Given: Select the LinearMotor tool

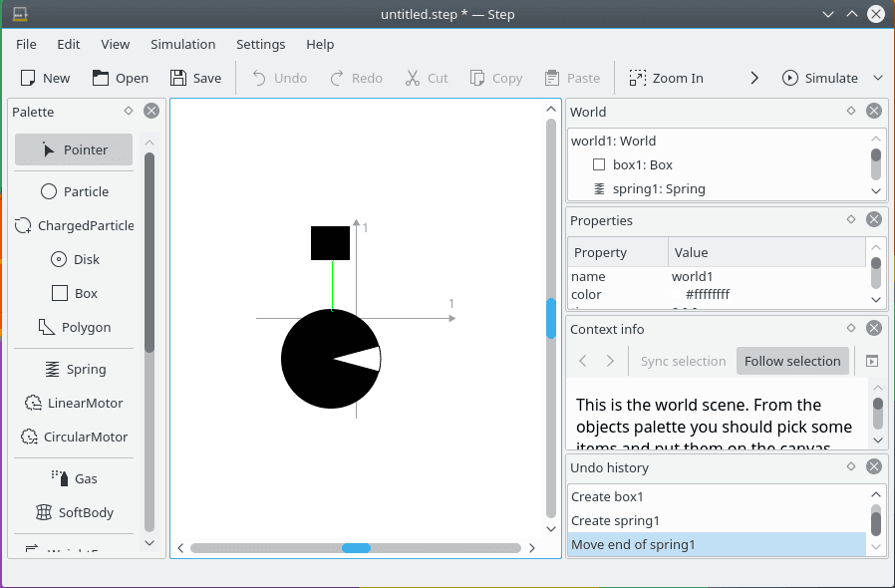Looking at the screenshot, I should click(74, 403).
